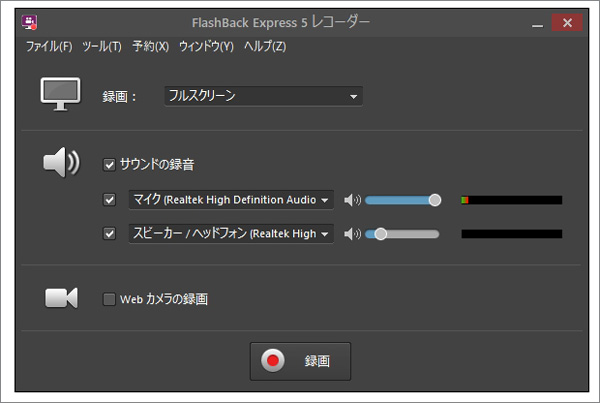Open the ウィンドウ(Y) menu
The width and height of the screenshot is (600, 403).
pos(206,47)
